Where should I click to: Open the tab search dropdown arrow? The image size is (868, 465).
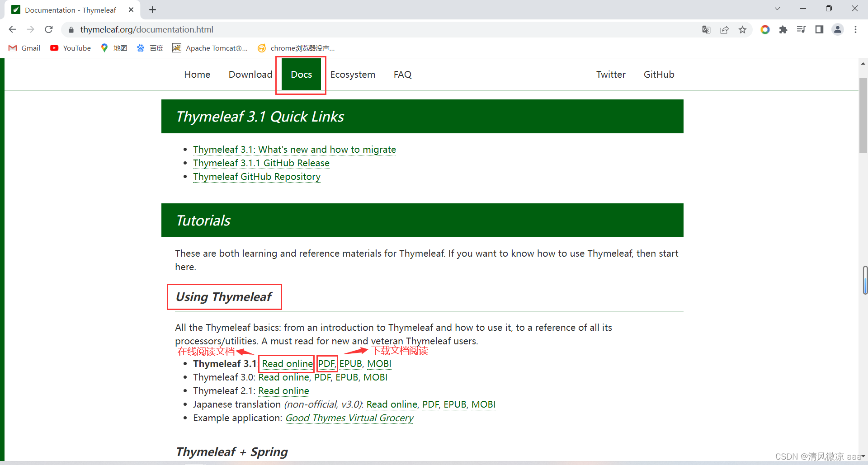[777, 9]
